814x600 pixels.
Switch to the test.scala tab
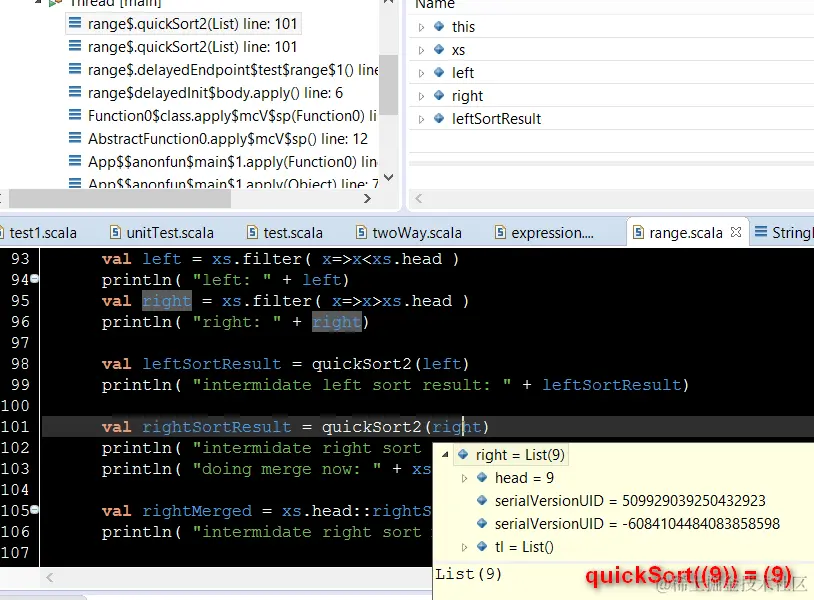click(285, 233)
